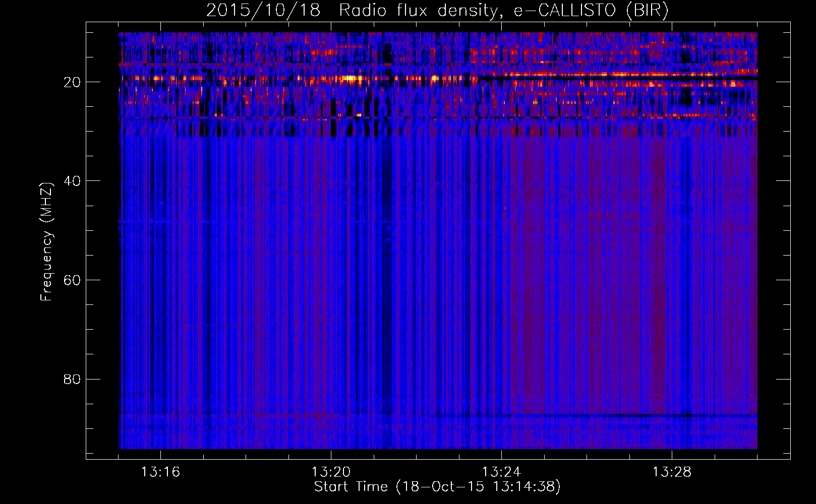Click the bright horizontal streak at 13:27 near 18 MHz
This screenshot has height=504, width=816.
coord(630,74)
